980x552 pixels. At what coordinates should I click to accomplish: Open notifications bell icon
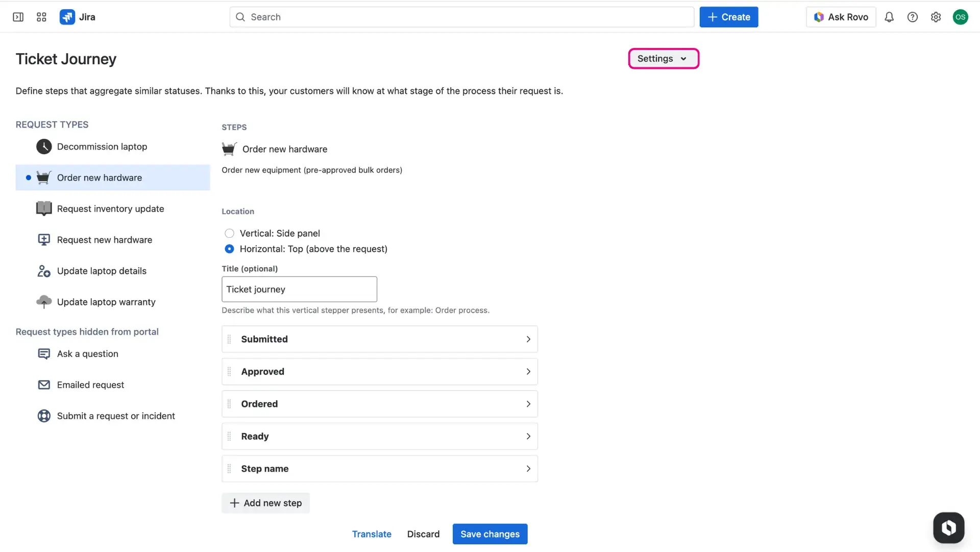[889, 17]
